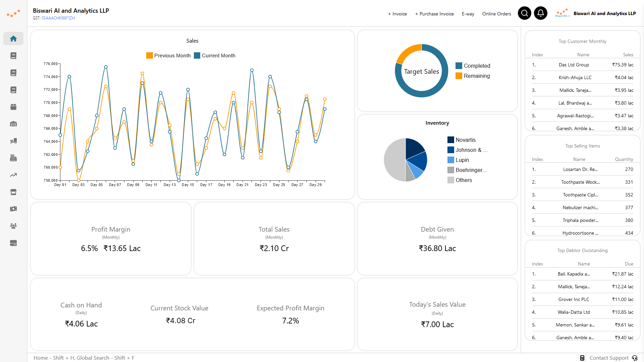Click Today's Sales Value ₹7.00 Lac card
Image resolution: width=644 pixels, height=362 pixels.
click(437, 314)
